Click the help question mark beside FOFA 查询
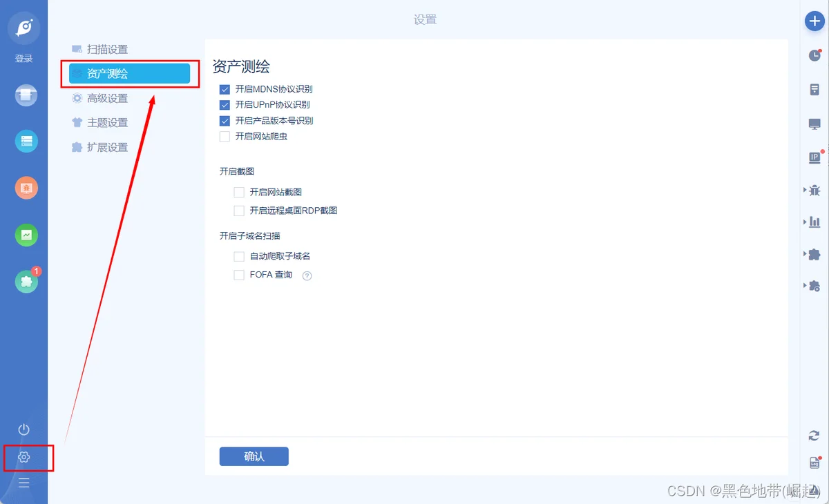The width and height of the screenshot is (829, 504). click(x=307, y=275)
